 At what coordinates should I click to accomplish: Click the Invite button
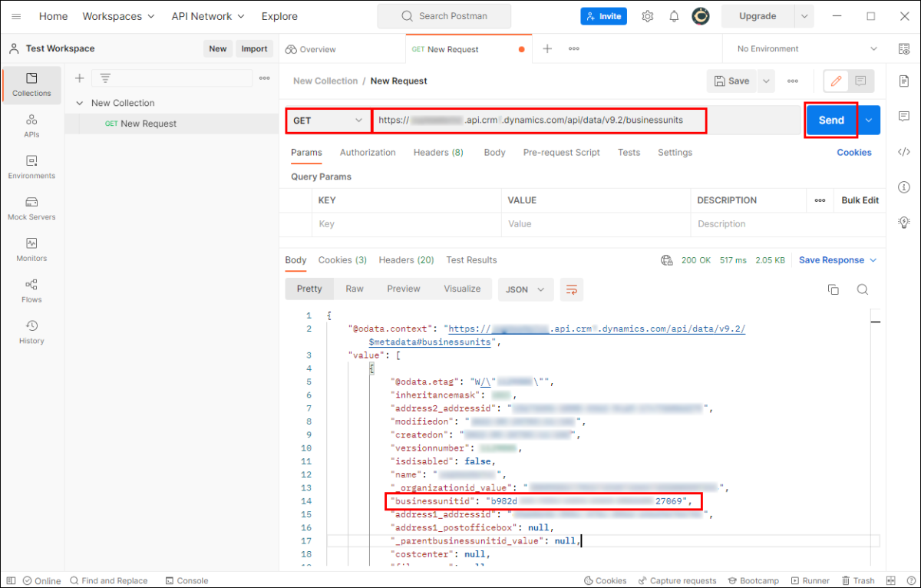tap(604, 16)
